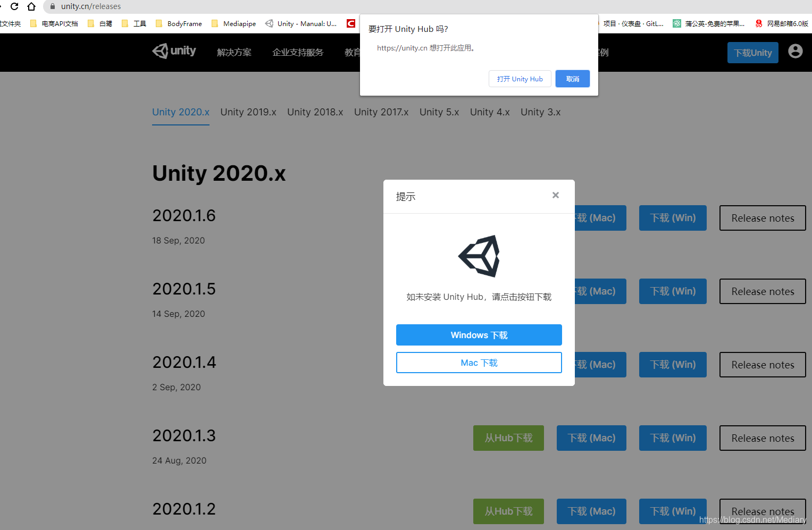Click version text 2020.1.2

pos(184,509)
